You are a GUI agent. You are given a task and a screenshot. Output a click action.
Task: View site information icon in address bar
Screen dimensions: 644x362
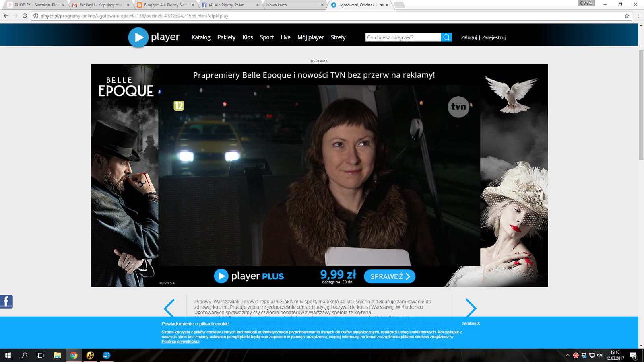(x=36, y=16)
